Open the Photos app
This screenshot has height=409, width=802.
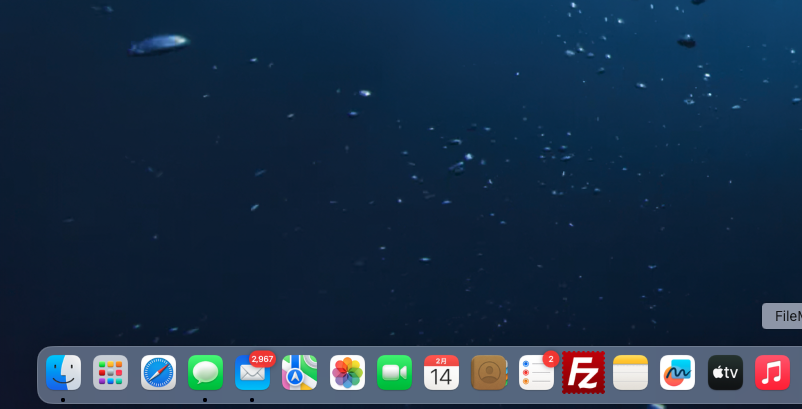[x=347, y=373]
